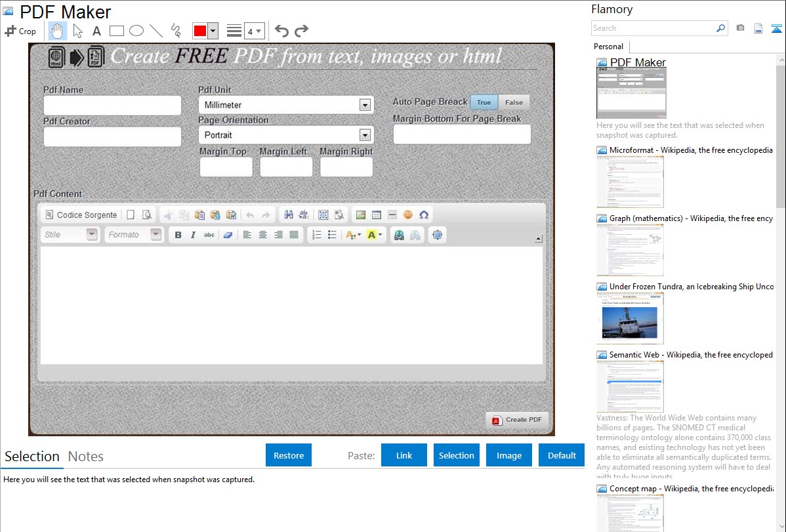
Task: Insert a table in the editor
Action: pyautogui.click(x=377, y=215)
